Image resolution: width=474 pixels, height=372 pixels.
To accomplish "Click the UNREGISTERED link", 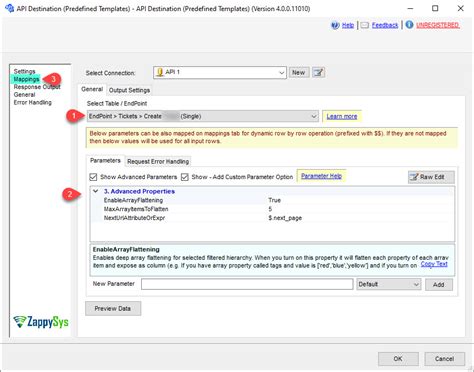I will (438, 25).
